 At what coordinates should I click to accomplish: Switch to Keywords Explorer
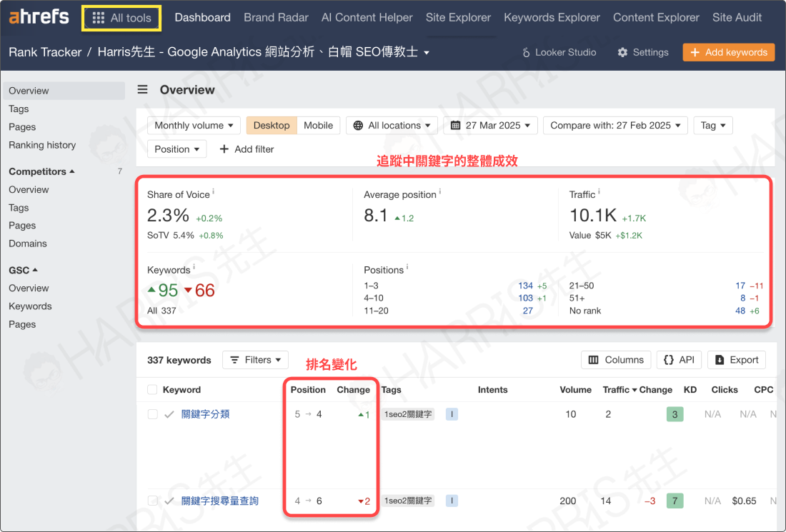(552, 18)
